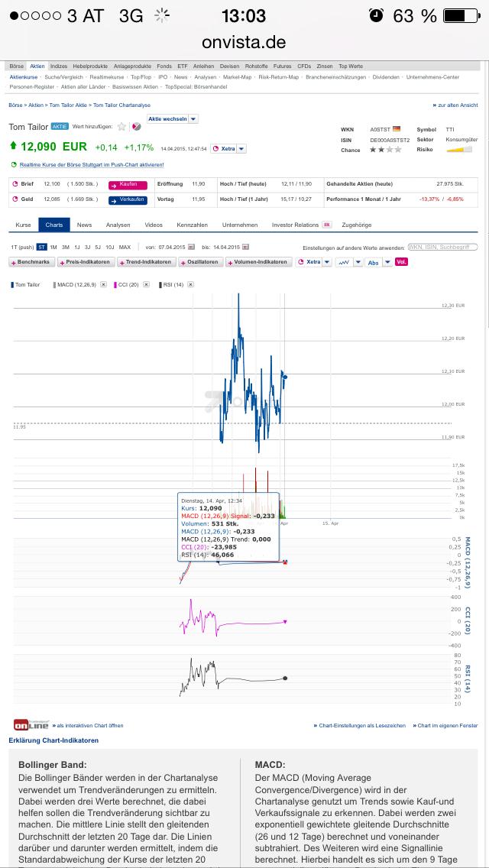Click the last price dot on chart
489x868 pixels.
click(x=285, y=377)
